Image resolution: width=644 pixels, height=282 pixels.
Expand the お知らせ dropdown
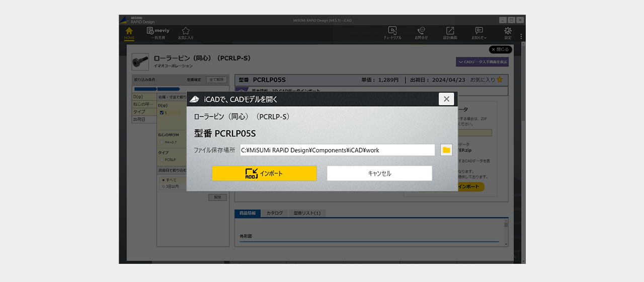tap(479, 33)
